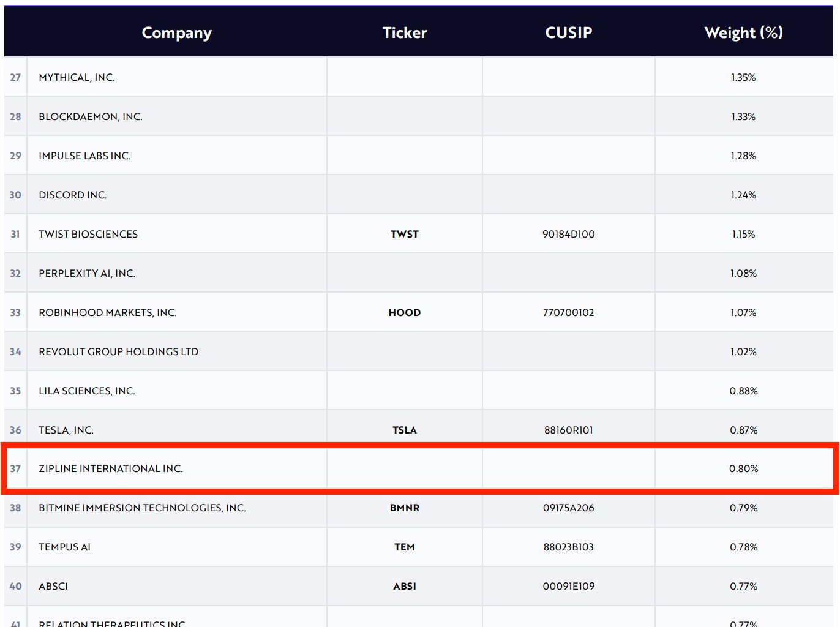This screenshot has height=627, width=840.
Task: Click the Ticker column header
Action: [x=404, y=32]
